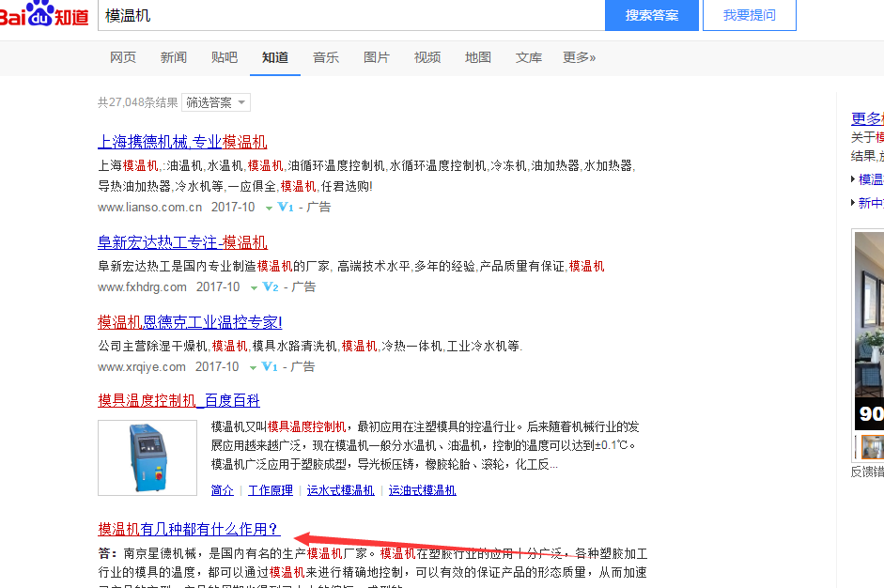This screenshot has height=588, width=884.
Task: Click the www.lianso.com.cn URL text
Action: click(150, 208)
